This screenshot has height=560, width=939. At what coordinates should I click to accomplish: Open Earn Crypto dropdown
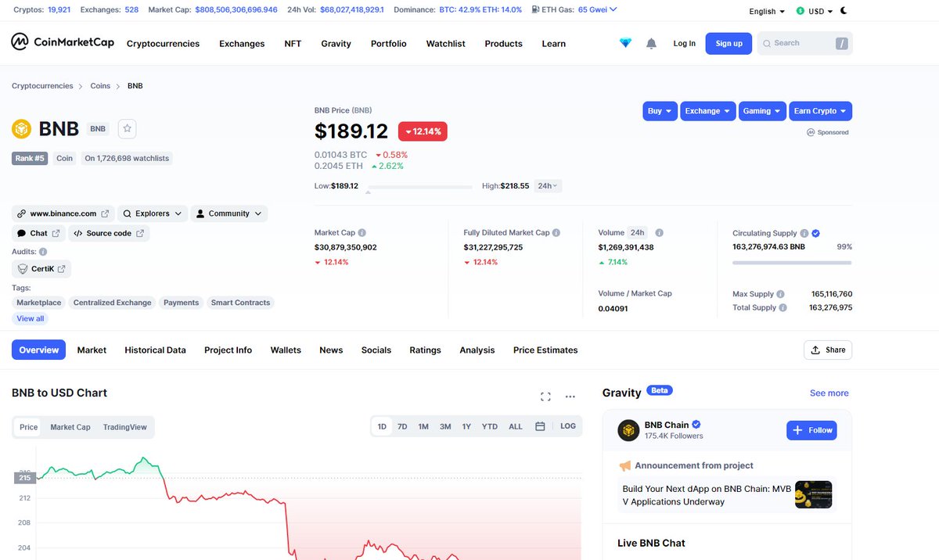[x=820, y=111]
